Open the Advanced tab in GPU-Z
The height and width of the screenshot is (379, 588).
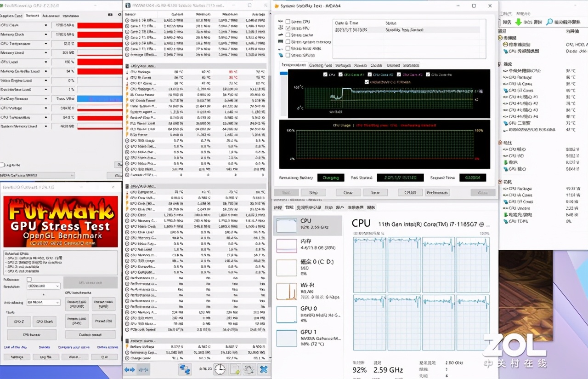click(x=51, y=16)
